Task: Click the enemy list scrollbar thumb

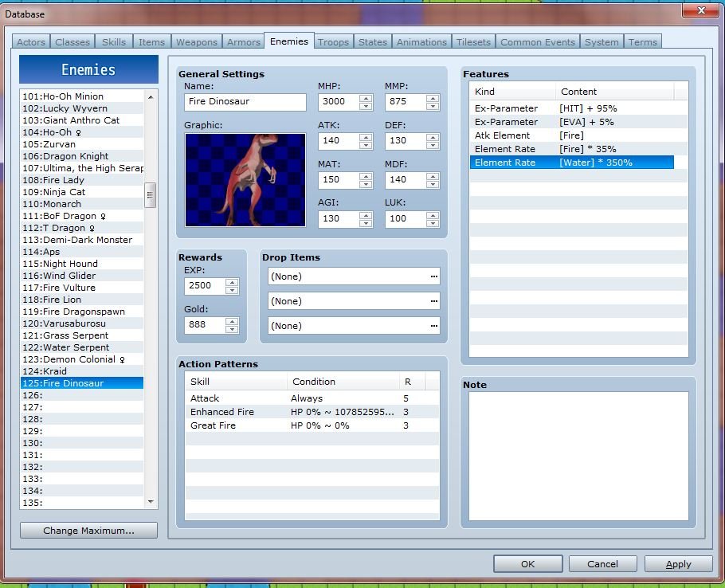Action: click(150, 195)
